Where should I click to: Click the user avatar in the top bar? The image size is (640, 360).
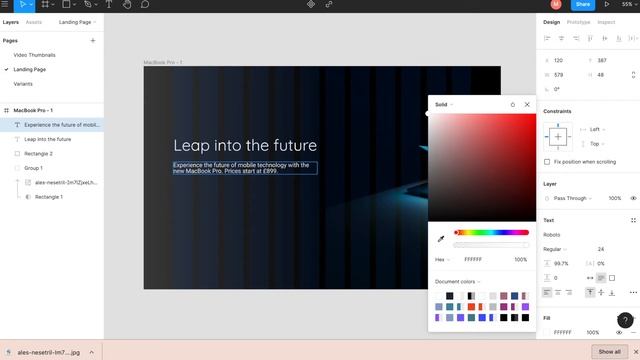556,4
